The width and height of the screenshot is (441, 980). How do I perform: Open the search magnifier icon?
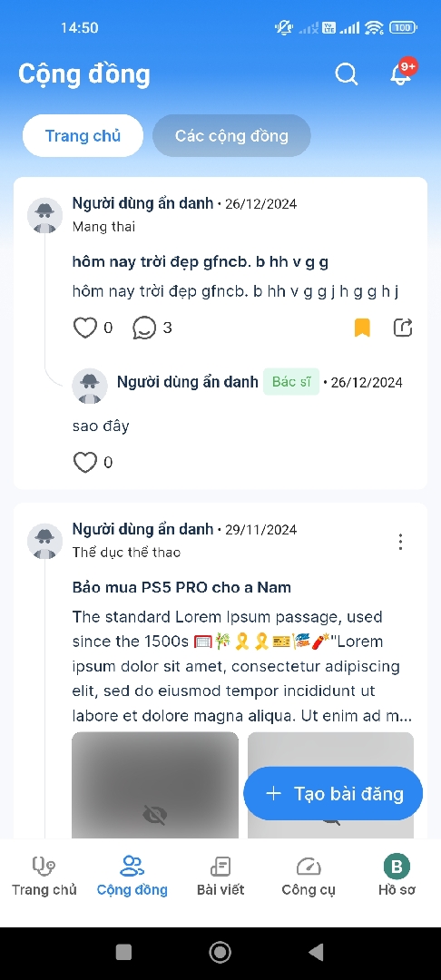pos(346,74)
